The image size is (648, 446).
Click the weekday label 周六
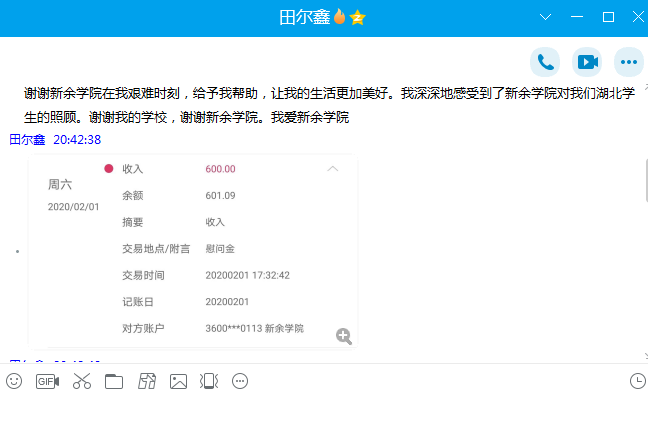(x=60, y=184)
